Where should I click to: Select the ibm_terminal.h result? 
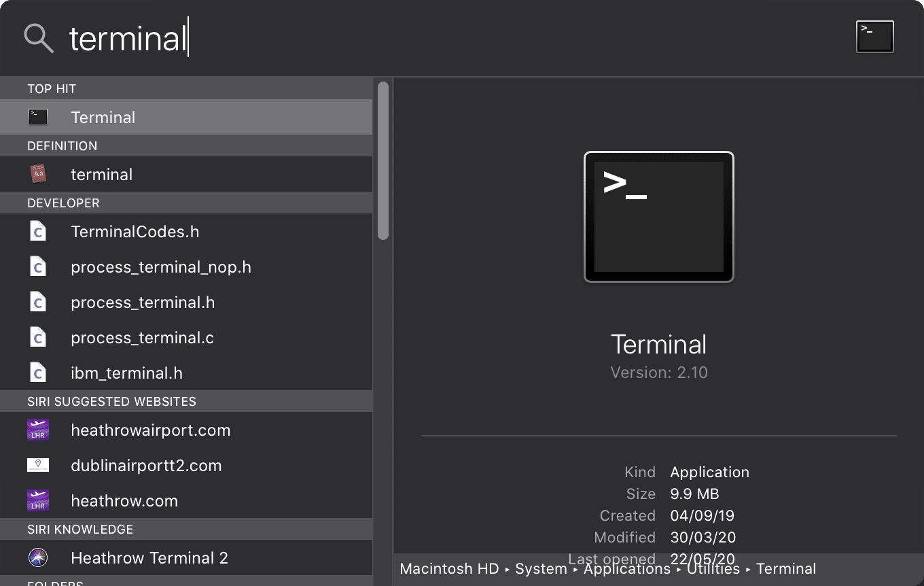click(186, 373)
